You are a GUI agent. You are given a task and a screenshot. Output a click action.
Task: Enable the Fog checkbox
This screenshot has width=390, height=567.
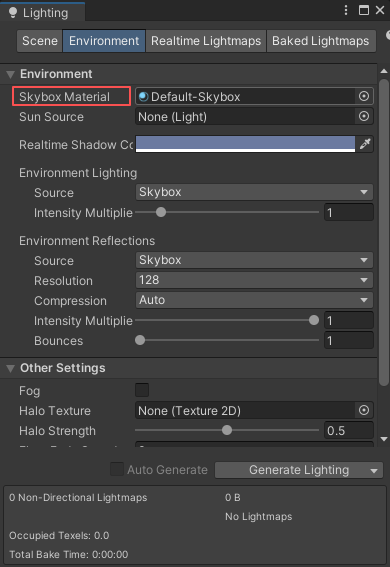click(142, 390)
